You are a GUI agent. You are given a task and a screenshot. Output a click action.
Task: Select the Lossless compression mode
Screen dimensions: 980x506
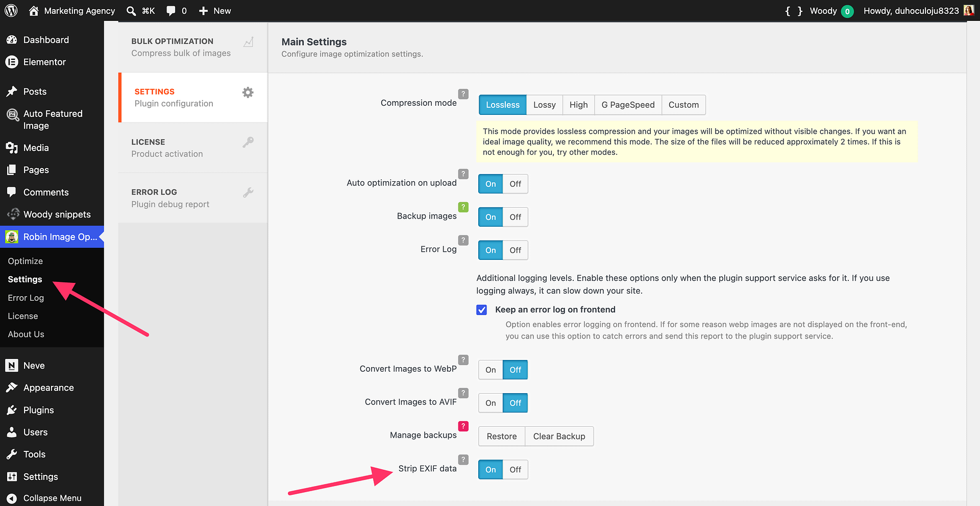503,105
